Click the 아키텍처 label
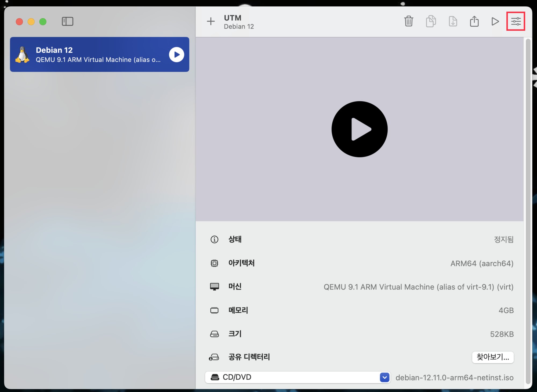 click(x=241, y=263)
